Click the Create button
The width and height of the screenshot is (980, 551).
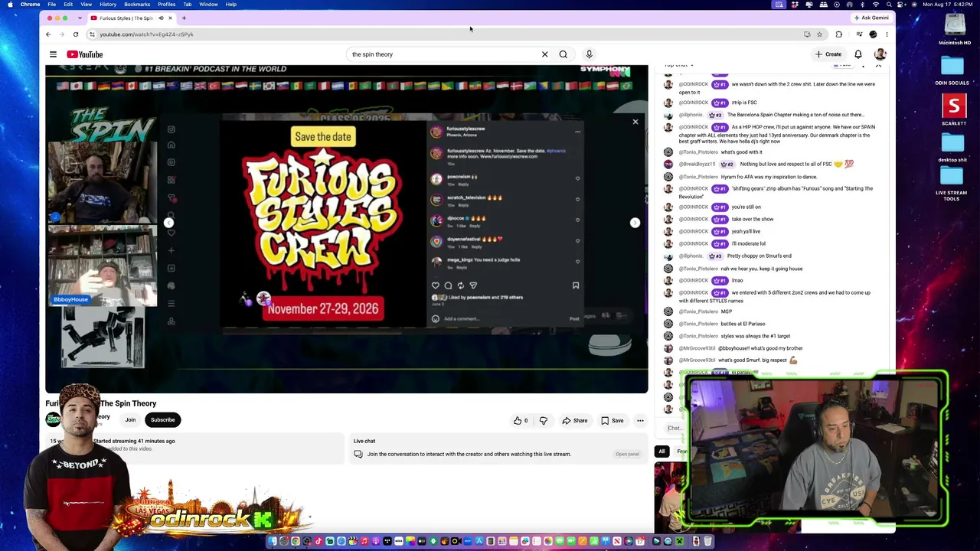coord(828,54)
